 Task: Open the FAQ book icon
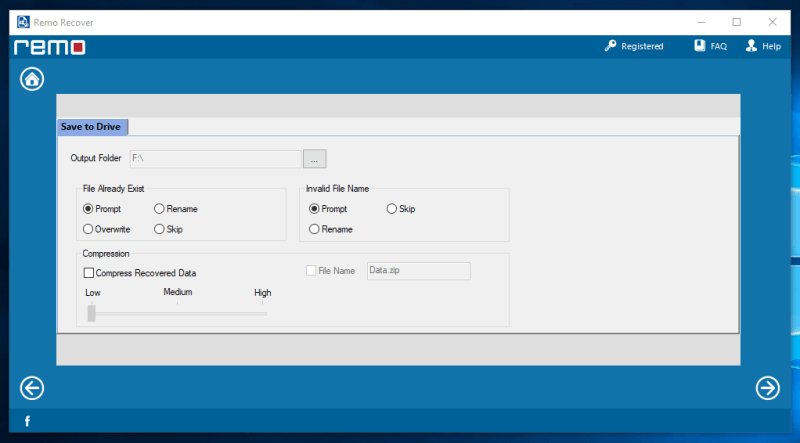(x=700, y=46)
